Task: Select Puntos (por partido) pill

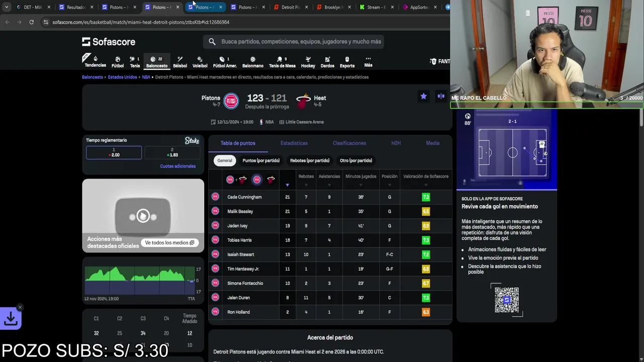Action: (x=261, y=160)
